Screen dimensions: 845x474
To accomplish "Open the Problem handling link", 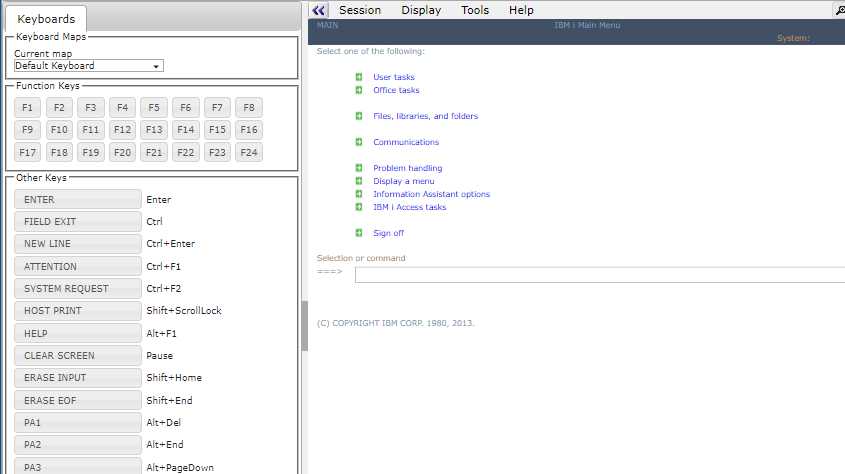I will point(407,168).
